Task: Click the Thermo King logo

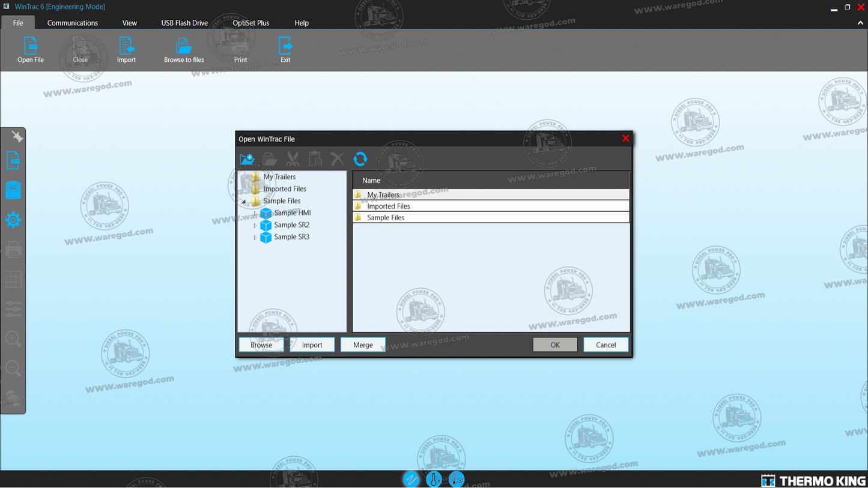Action: point(813,480)
